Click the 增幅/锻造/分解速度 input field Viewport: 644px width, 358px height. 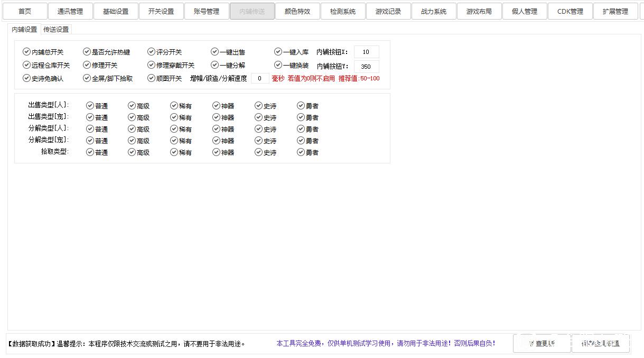coord(260,78)
